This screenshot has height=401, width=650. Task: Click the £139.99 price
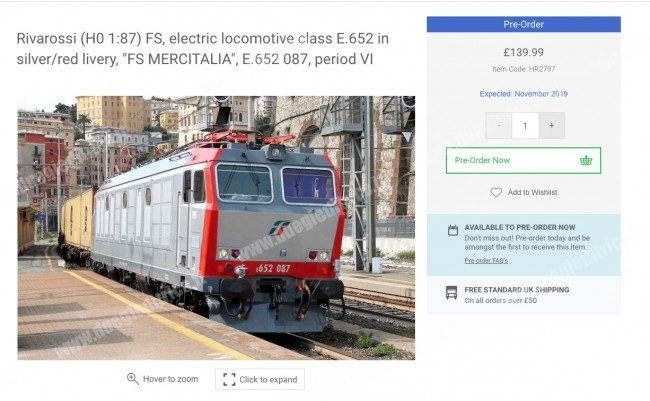(524, 52)
